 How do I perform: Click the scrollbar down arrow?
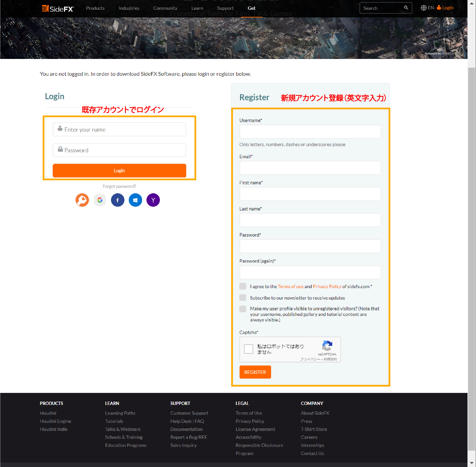pos(472,463)
